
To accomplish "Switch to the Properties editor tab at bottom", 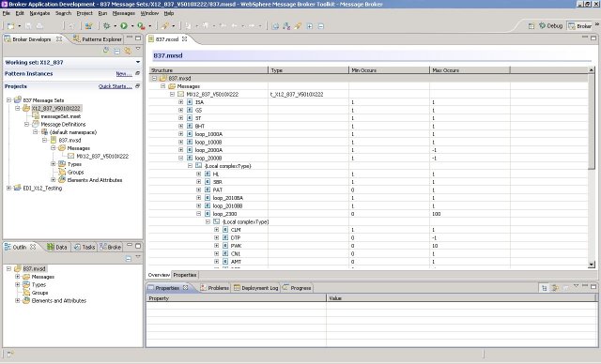I will coord(185,275).
